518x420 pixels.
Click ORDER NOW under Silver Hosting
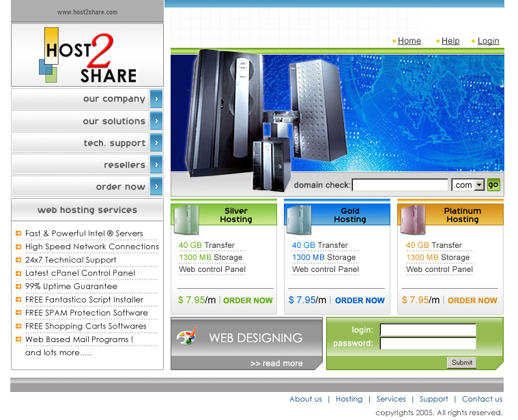pos(248,300)
